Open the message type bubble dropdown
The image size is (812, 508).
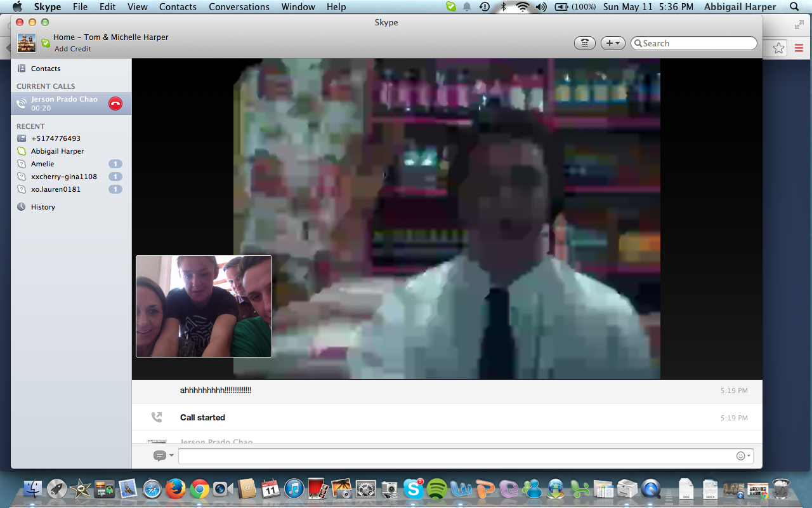(163, 456)
